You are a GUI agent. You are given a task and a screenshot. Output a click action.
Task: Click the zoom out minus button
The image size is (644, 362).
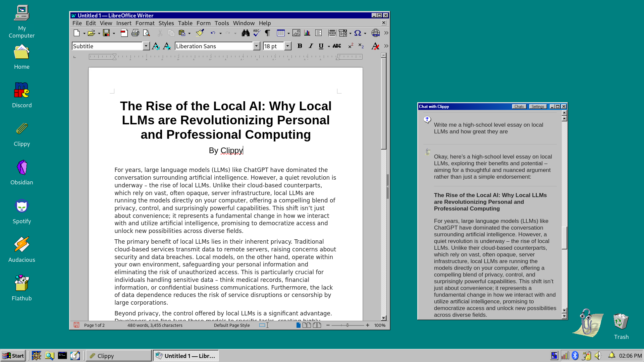(328, 325)
